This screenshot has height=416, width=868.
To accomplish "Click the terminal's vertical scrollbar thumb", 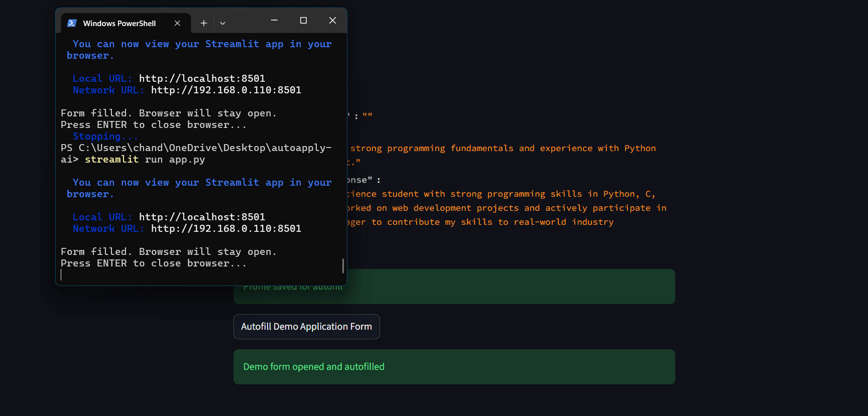I will (x=343, y=265).
